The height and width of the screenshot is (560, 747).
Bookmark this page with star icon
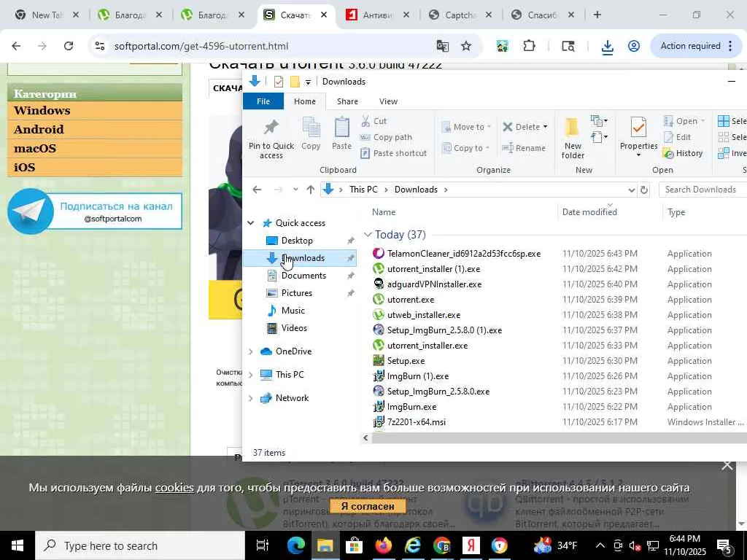pos(466,46)
